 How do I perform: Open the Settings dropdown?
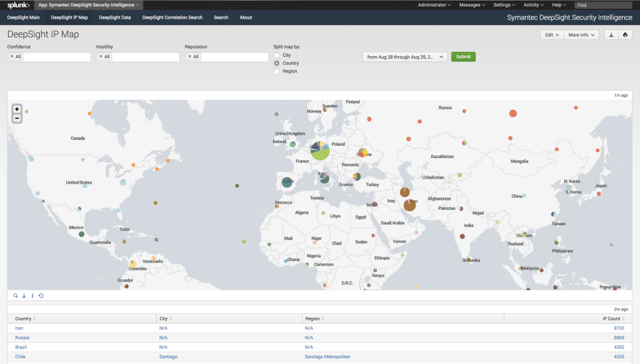pyautogui.click(x=504, y=5)
